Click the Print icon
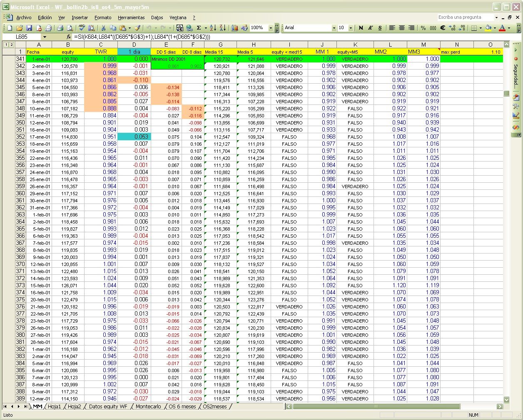This screenshot has width=523, height=420. point(60,28)
